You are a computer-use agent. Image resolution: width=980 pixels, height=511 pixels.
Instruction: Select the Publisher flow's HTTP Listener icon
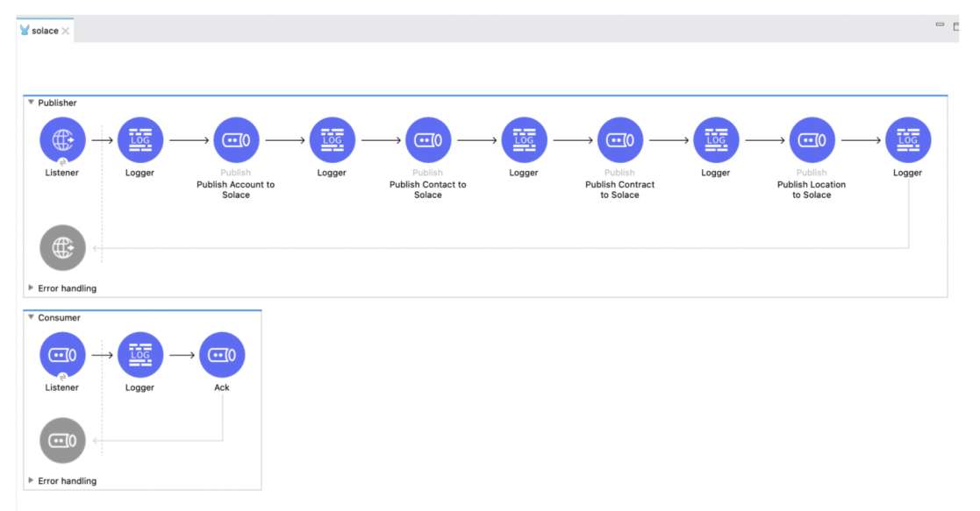click(x=62, y=140)
